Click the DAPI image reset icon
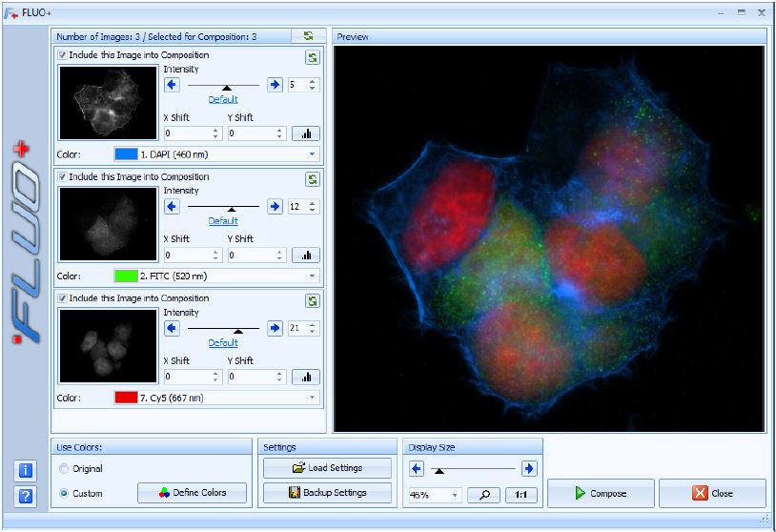 312,57
